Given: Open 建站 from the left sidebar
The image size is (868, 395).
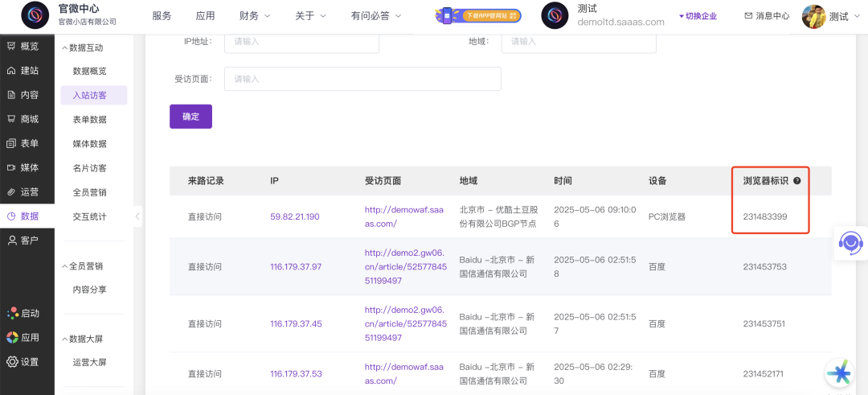Looking at the screenshot, I should coord(12,71).
